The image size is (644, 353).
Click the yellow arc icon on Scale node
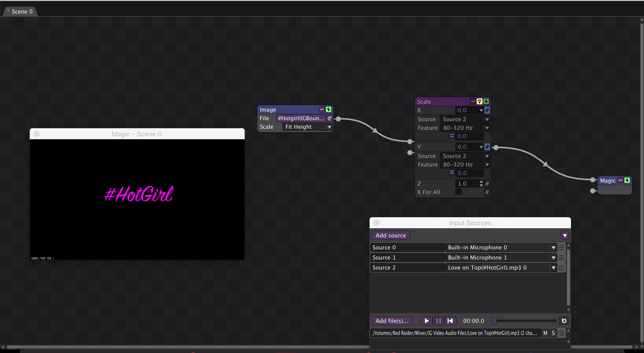coord(479,102)
